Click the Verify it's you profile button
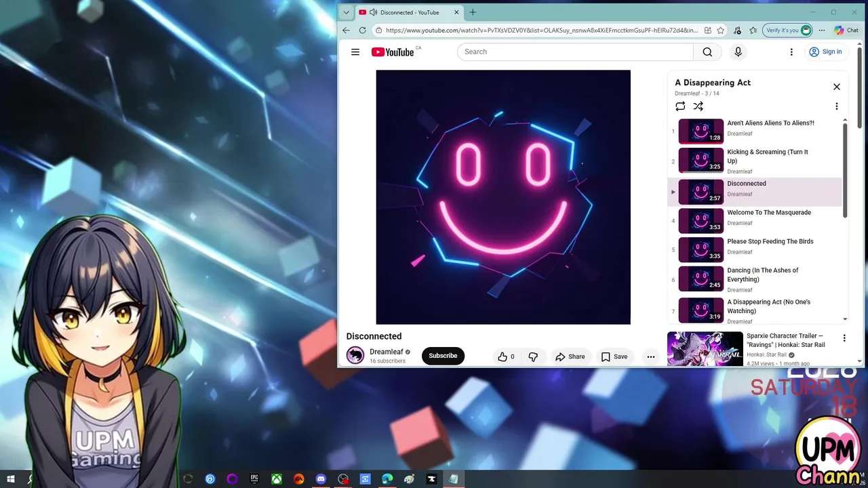 787,30
